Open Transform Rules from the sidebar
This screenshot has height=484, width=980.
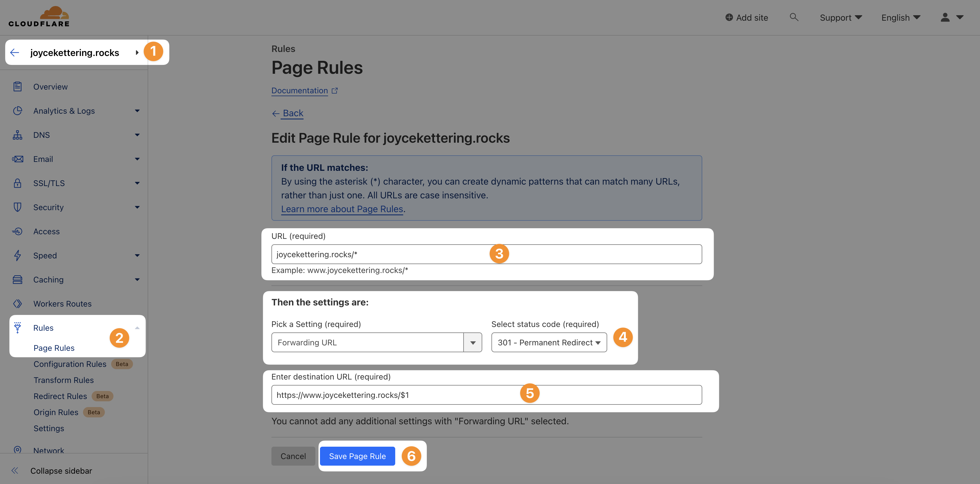tap(63, 380)
